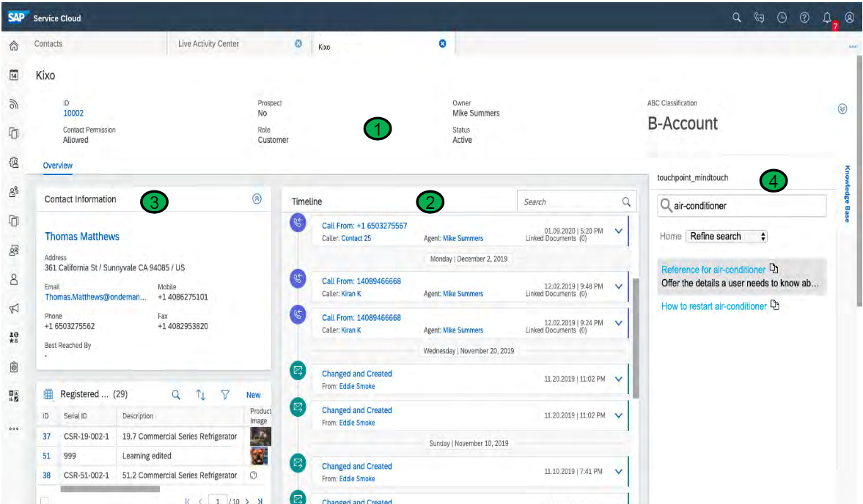Open the phone/telephony icon in header

coord(759,18)
